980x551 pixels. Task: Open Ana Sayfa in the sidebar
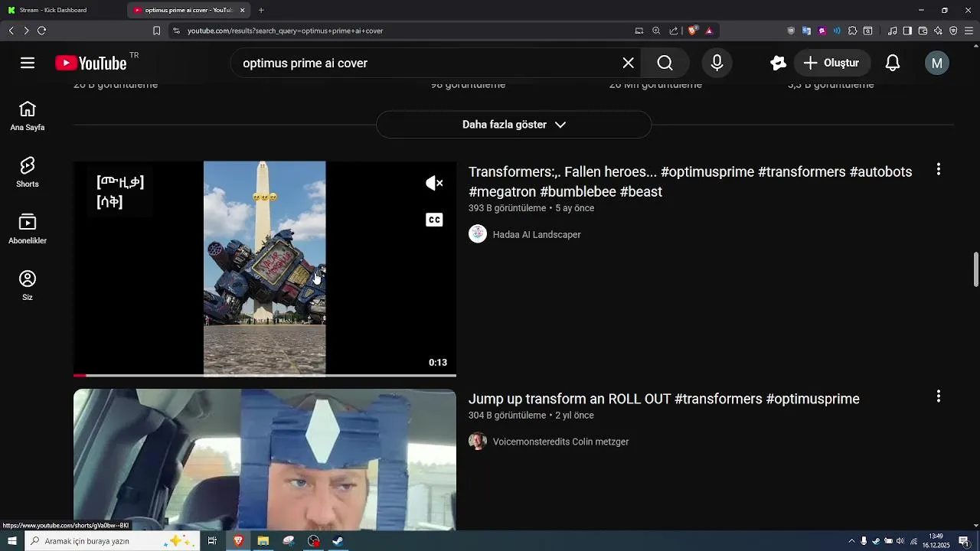[x=28, y=116]
